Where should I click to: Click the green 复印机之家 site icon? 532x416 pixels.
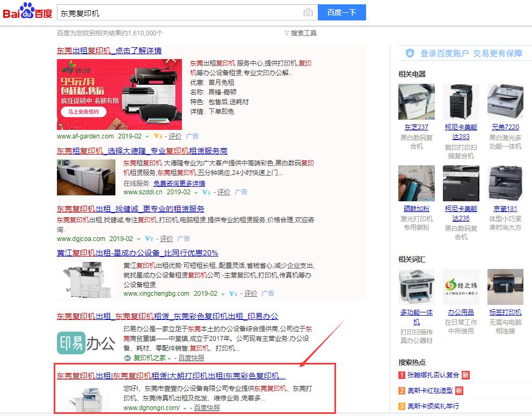pyautogui.click(x=127, y=358)
